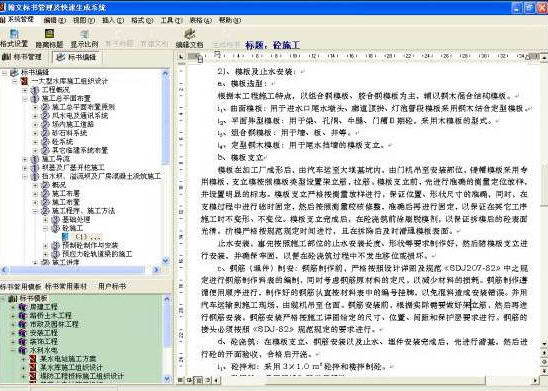Open the 编辑 menu
Screen dimensions: 548x391
55,20
